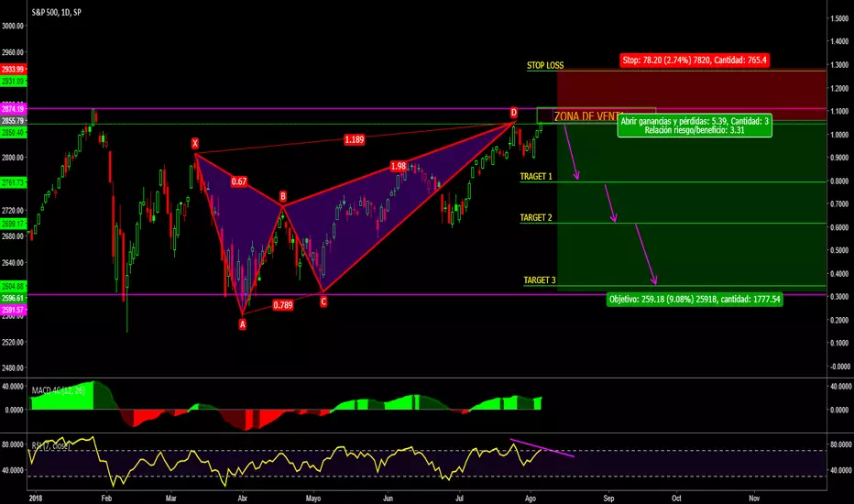Screen dimensions: 854x504
Task: Click Oct on the time axis
Action: (x=676, y=498)
